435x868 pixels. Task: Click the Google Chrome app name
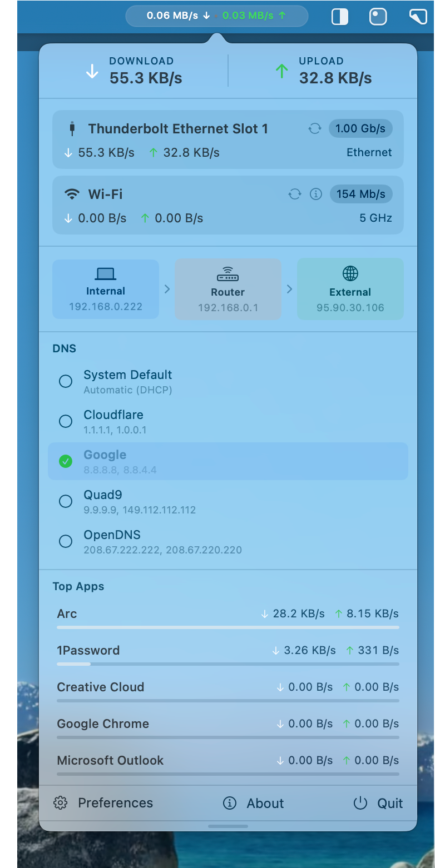pos(103,724)
